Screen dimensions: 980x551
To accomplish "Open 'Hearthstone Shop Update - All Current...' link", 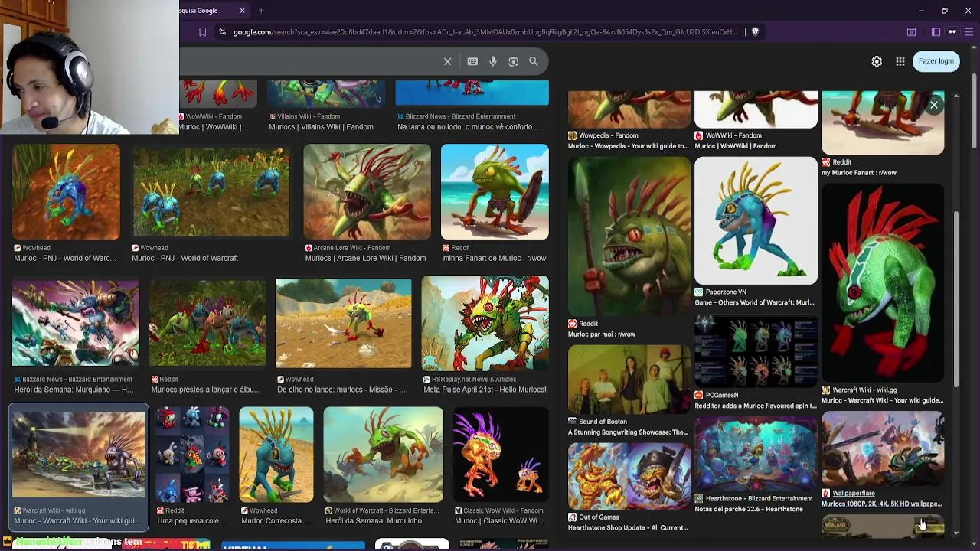I will click(x=628, y=528).
